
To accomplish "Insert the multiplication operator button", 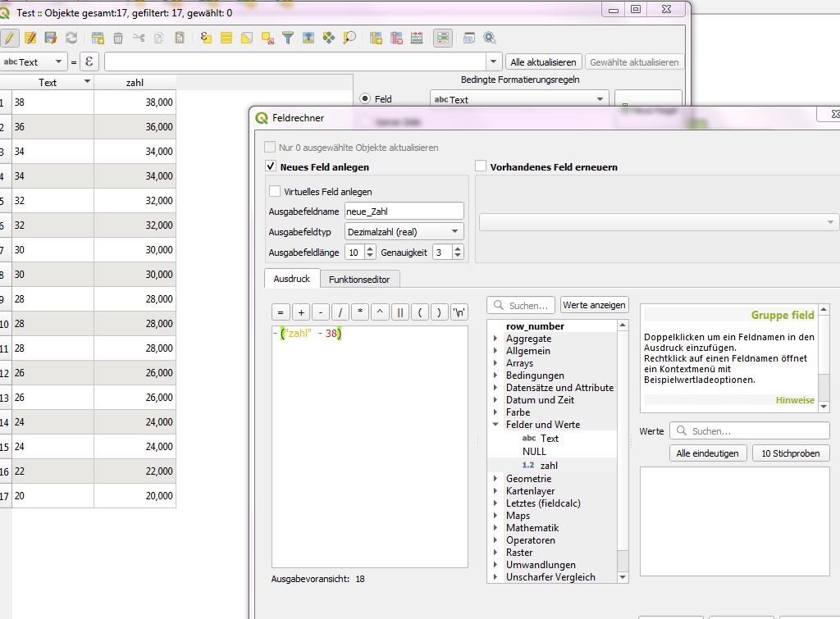I will point(360,312).
